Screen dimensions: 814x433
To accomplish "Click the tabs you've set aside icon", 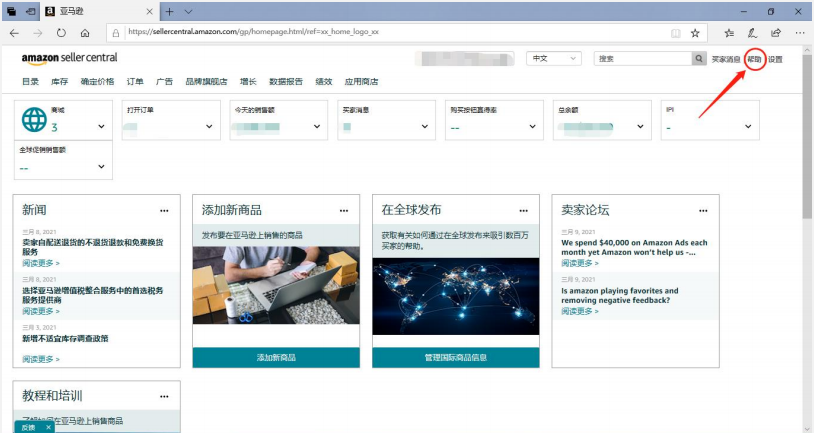I will 11,11.
